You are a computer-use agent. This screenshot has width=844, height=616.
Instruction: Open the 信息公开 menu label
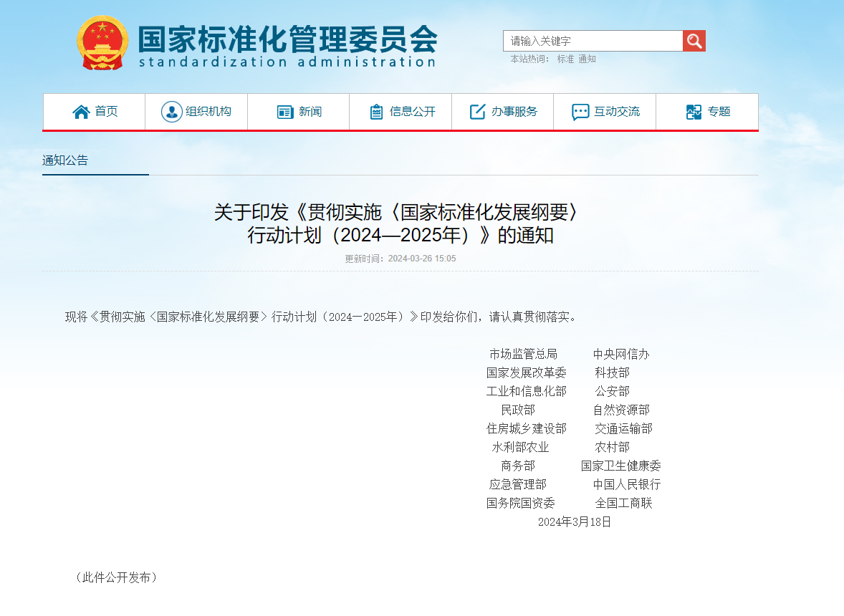tap(412, 112)
